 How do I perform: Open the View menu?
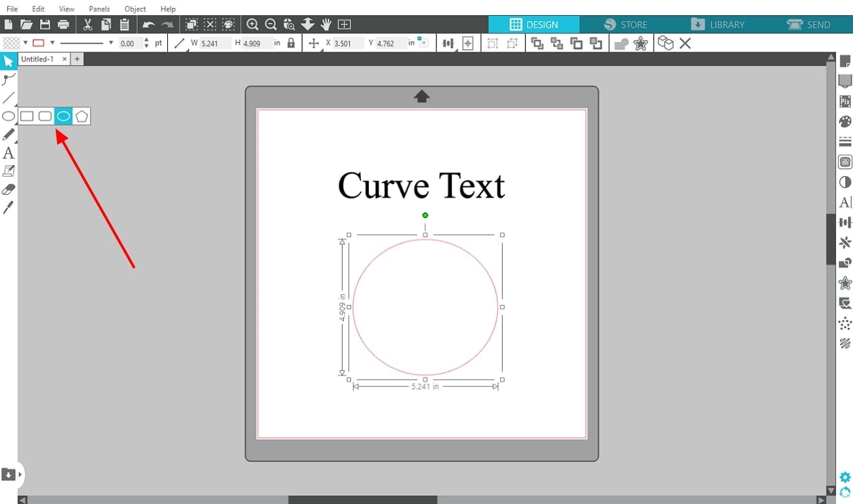(x=66, y=9)
